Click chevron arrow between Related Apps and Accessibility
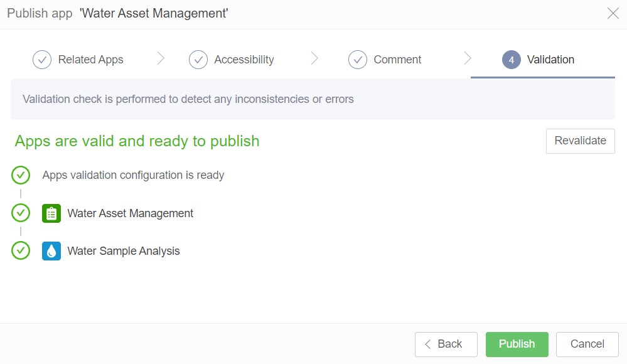627x364 pixels. [161, 59]
